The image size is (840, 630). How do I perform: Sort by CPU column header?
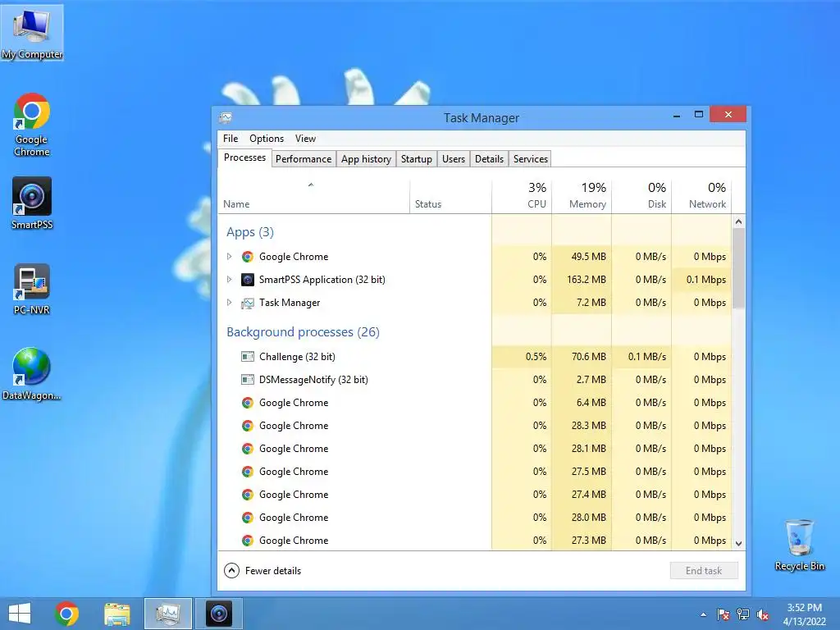click(522, 196)
